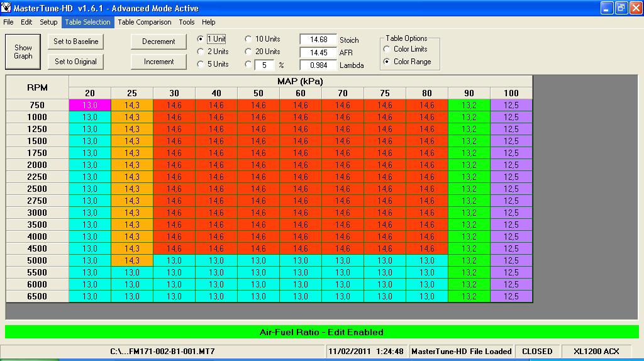644x361 pixels.
Task: Click the percent value input field
Action: pos(265,65)
